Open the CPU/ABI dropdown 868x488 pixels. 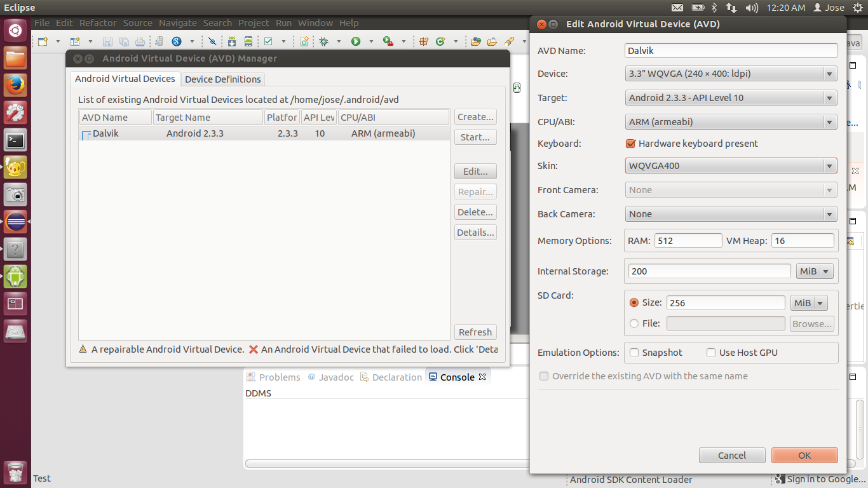pyautogui.click(x=731, y=122)
